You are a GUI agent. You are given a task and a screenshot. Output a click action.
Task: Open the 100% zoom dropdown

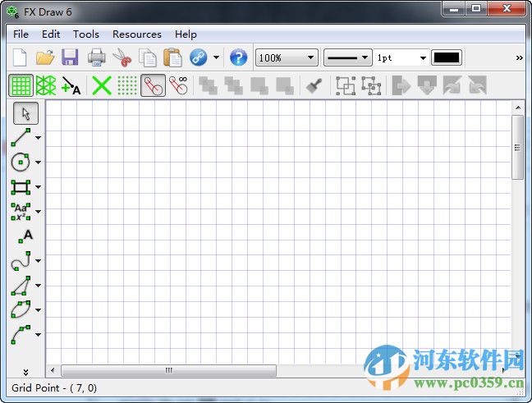(287, 57)
